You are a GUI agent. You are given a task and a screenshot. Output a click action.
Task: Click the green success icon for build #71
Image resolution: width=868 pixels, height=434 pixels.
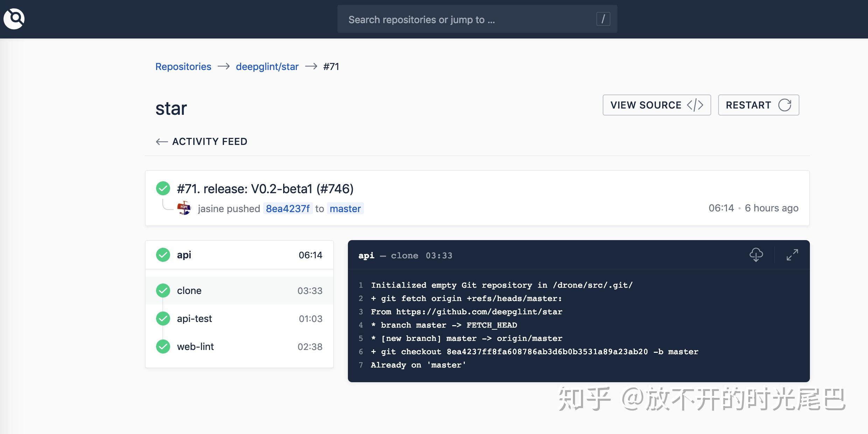163,188
